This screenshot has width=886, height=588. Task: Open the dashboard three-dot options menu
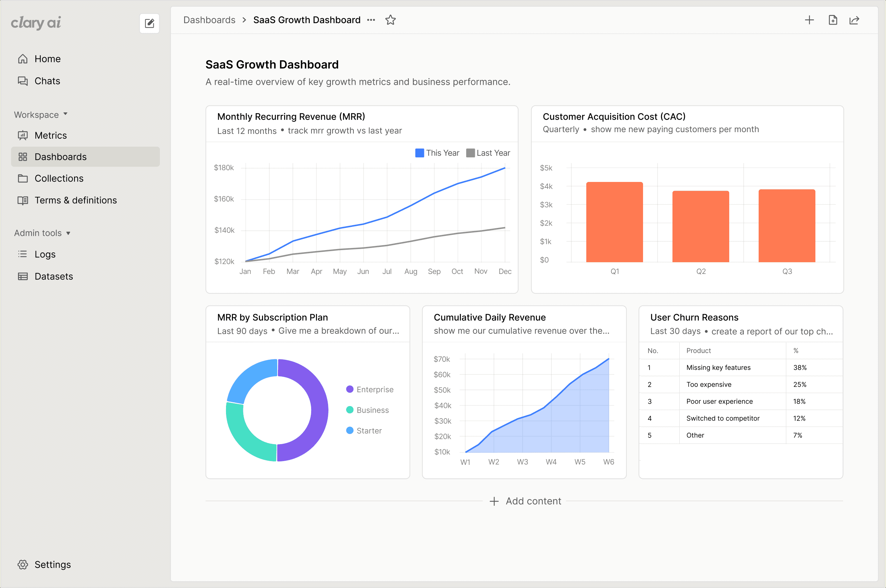click(371, 20)
